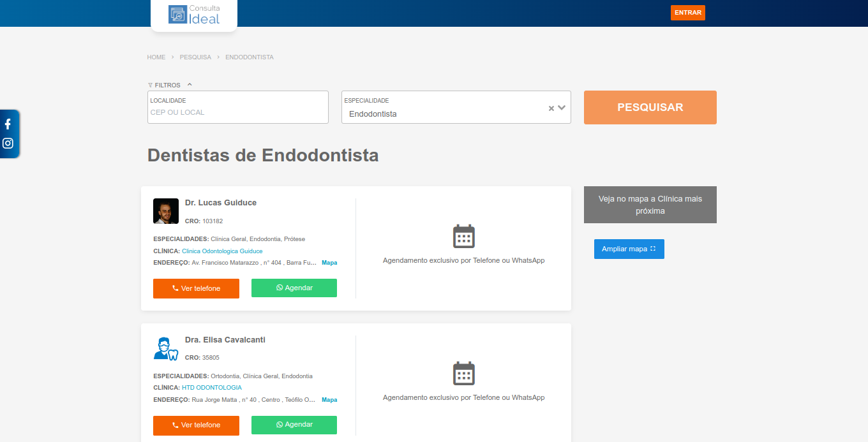Go to Home breadcrumb
Screen dimensions: 868x442
point(156,57)
